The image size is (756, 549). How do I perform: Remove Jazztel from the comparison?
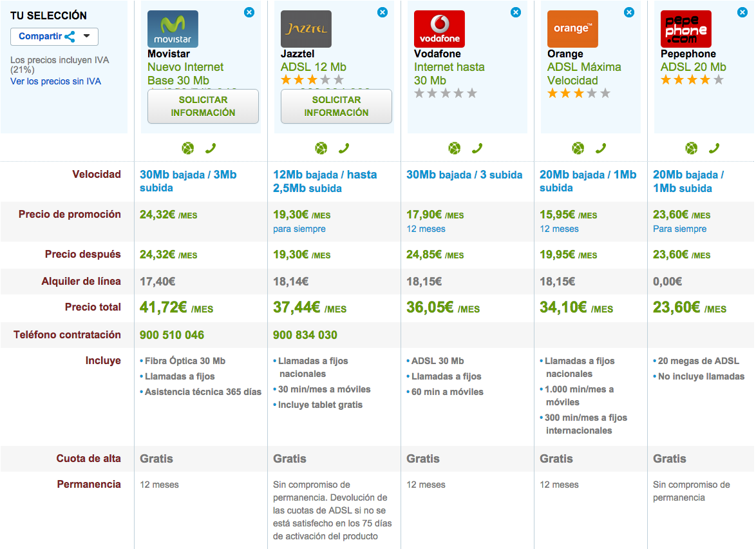[x=383, y=12]
